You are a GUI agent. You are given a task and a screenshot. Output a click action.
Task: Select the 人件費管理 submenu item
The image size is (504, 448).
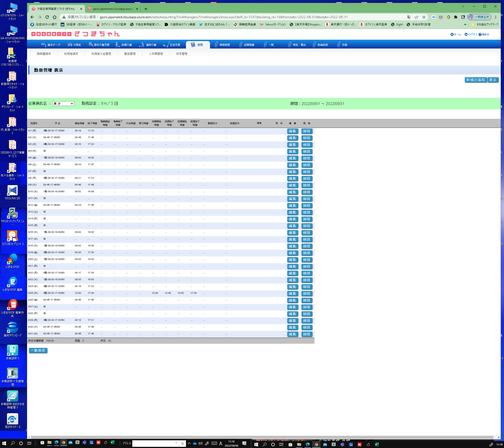point(156,54)
